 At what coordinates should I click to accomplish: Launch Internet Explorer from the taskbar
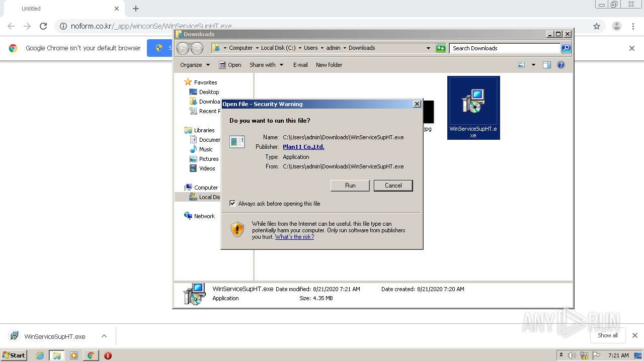tap(40, 355)
